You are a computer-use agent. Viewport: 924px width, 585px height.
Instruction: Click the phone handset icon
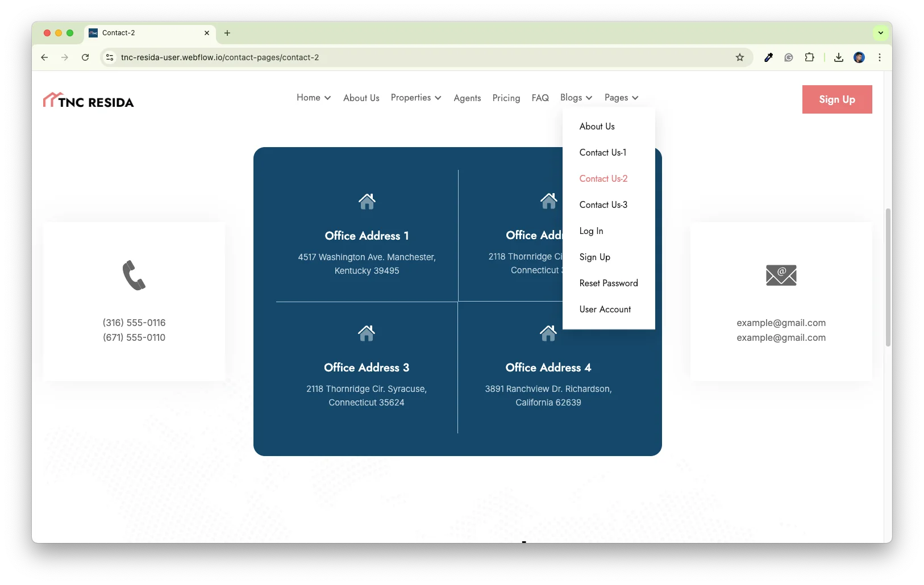pyautogui.click(x=134, y=275)
